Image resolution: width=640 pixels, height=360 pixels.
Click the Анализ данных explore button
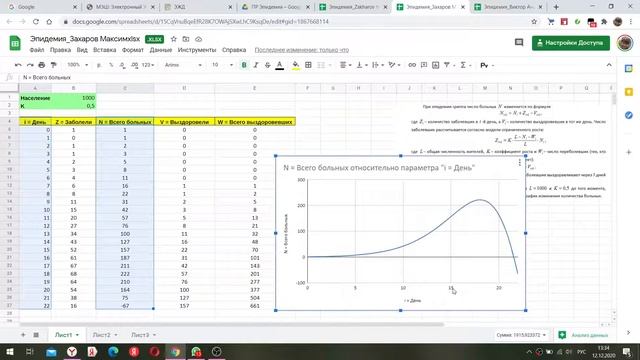click(584, 335)
